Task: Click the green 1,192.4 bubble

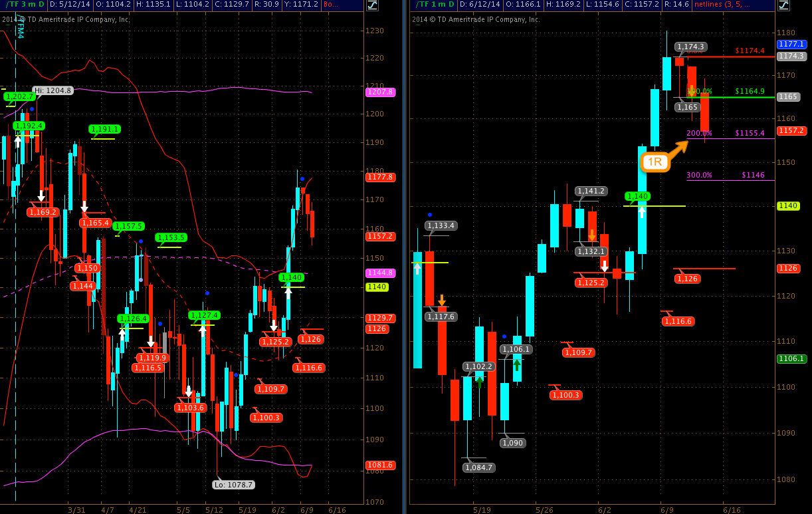Action: tap(29, 126)
